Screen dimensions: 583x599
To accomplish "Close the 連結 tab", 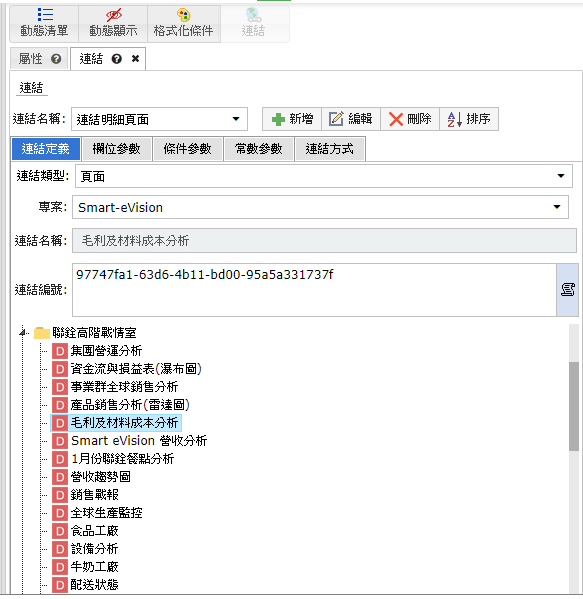I will point(135,59).
